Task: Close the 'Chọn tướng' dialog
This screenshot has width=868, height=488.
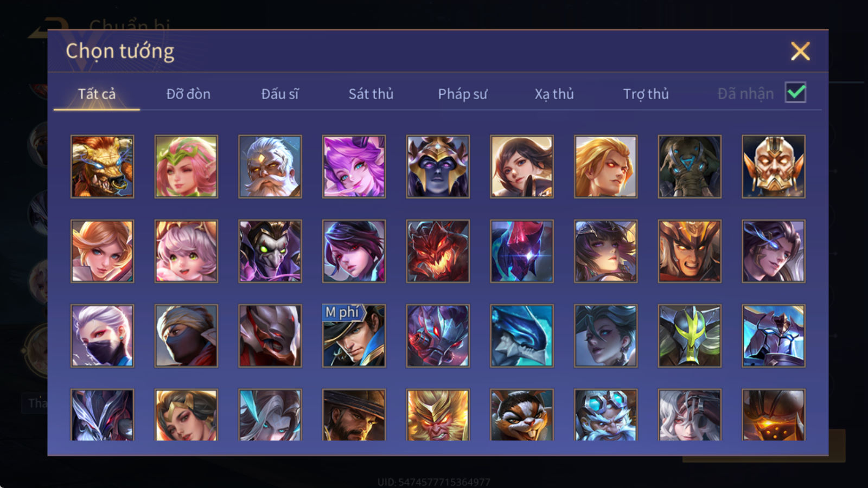Action: pyautogui.click(x=800, y=52)
